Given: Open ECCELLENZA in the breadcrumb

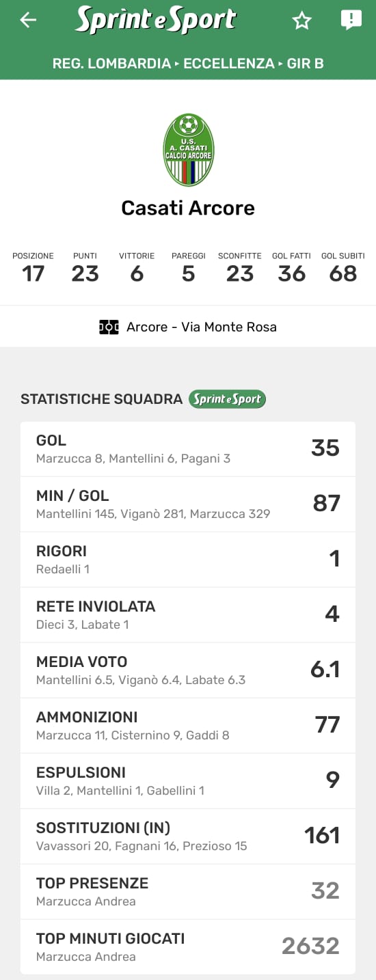Looking at the screenshot, I should (229, 64).
